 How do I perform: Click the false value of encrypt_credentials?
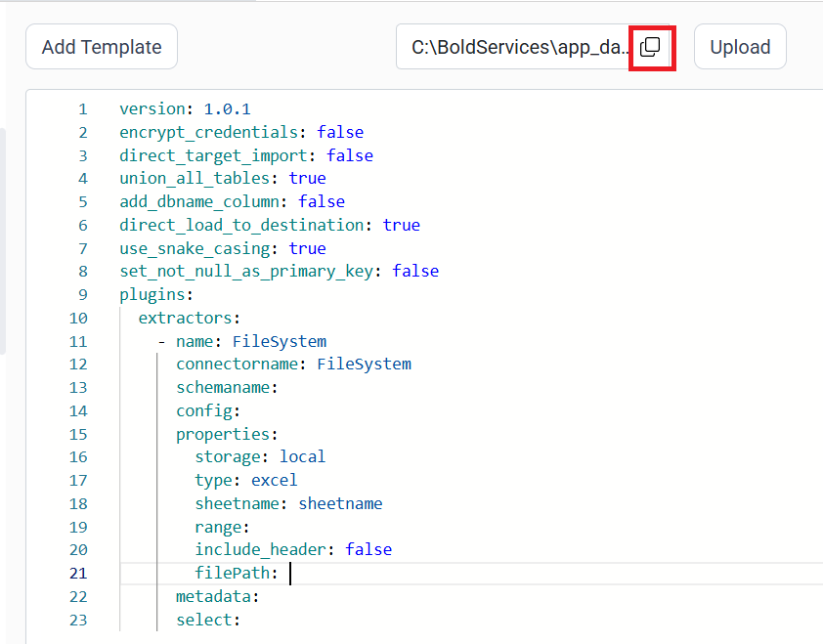tap(340, 132)
